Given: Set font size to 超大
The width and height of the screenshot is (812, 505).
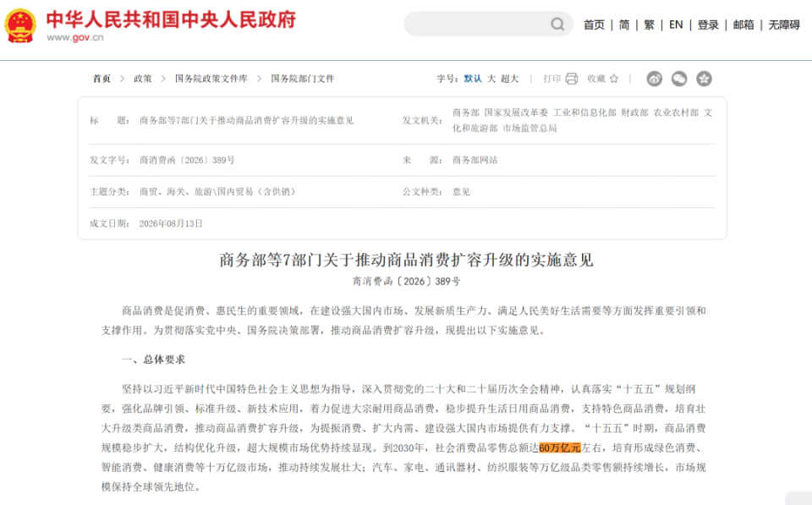Looking at the screenshot, I should (x=509, y=79).
